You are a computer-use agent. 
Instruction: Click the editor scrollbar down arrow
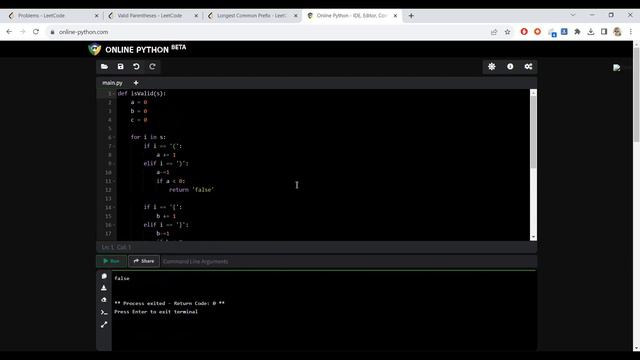(533, 237)
